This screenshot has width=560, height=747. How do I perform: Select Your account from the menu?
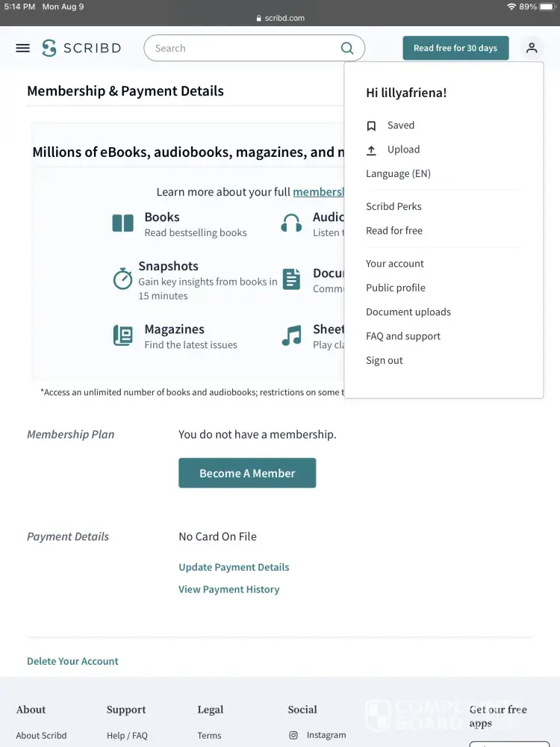[395, 264]
